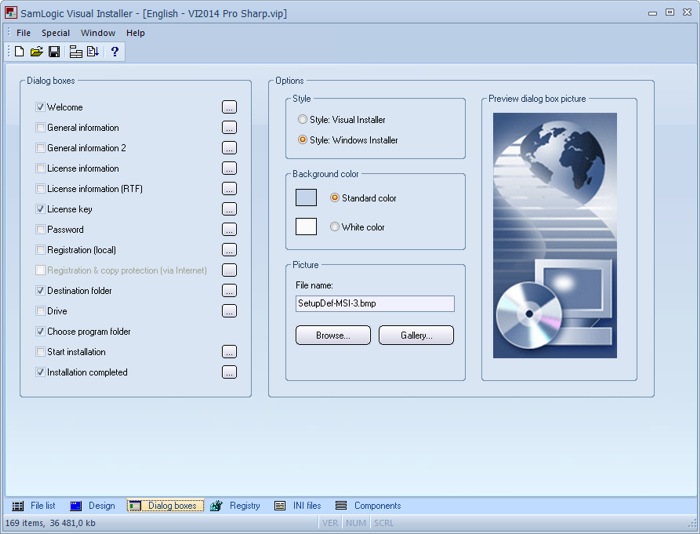Click the toolbar icon left of Help
700x534 pixels.
tap(93, 52)
